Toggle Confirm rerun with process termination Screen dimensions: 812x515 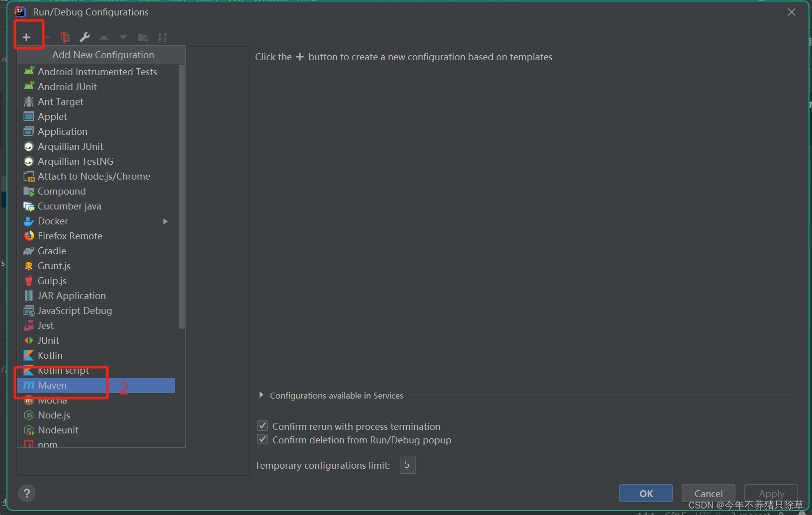click(263, 426)
